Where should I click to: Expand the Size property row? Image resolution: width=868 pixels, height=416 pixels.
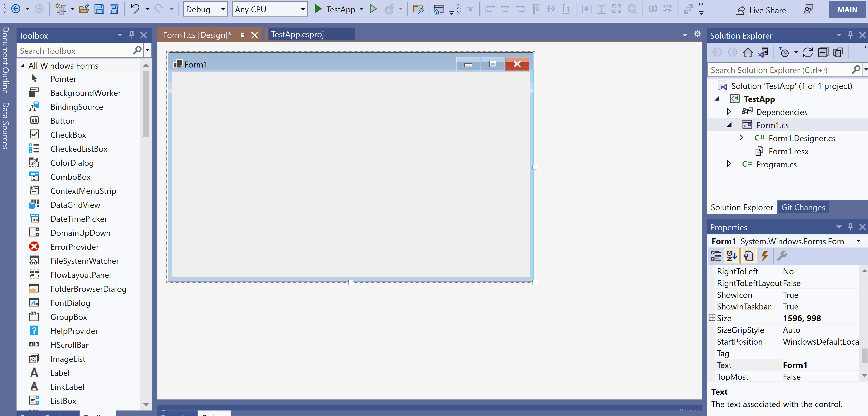click(712, 318)
